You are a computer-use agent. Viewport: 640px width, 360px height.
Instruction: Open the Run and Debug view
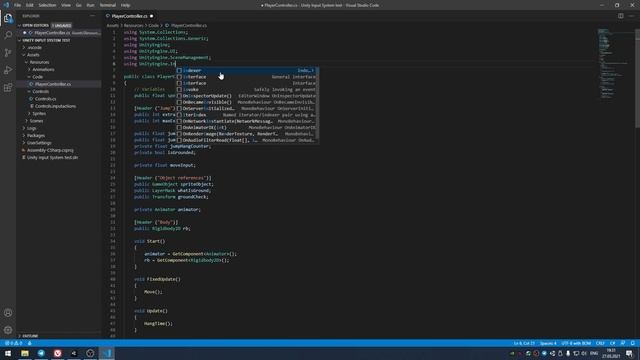click(x=8, y=70)
